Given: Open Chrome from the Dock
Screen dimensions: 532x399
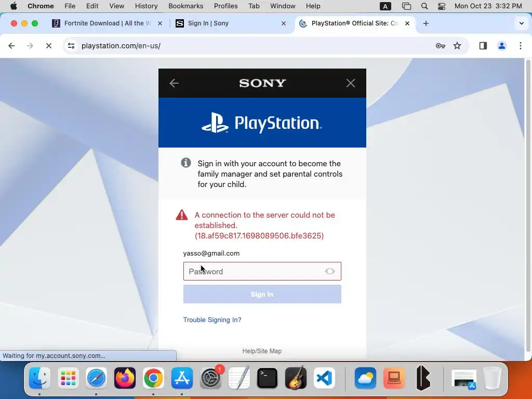Looking at the screenshot, I should pos(153,378).
